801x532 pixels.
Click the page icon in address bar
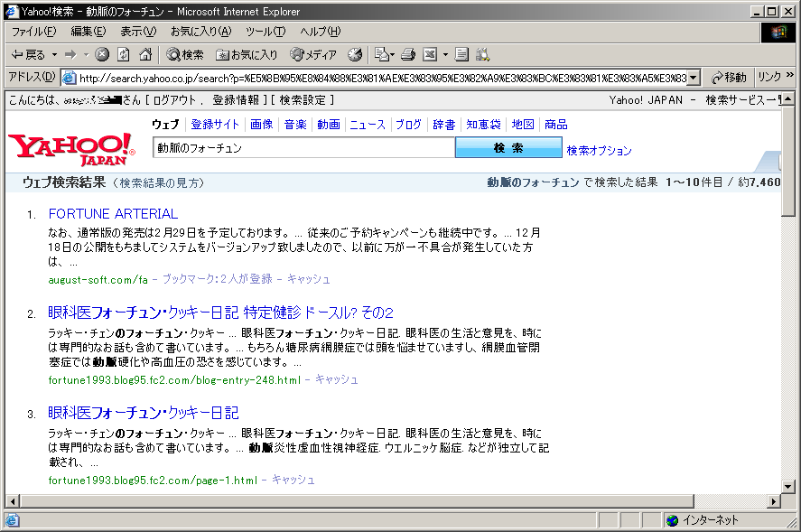[x=69, y=78]
